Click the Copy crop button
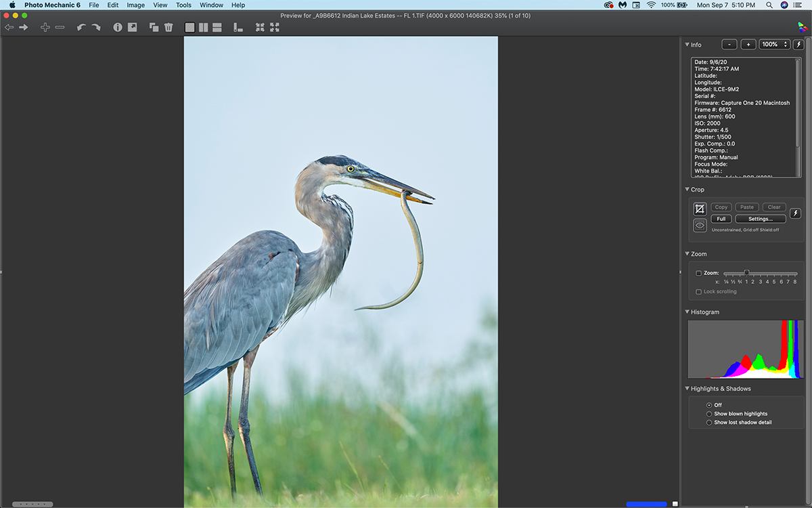812x508 pixels. 721,207
